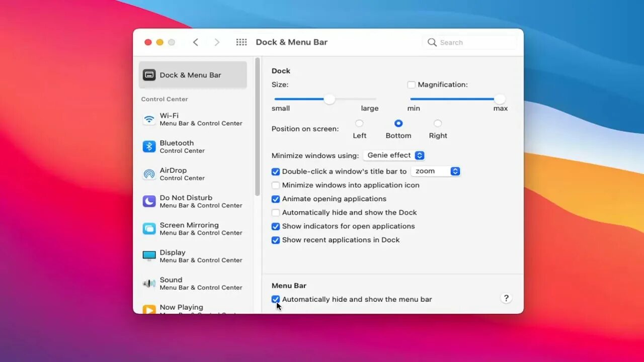Click the 'max' magnification label
The height and width of the screenshot is (362, 644).
[x=501, y=108]
